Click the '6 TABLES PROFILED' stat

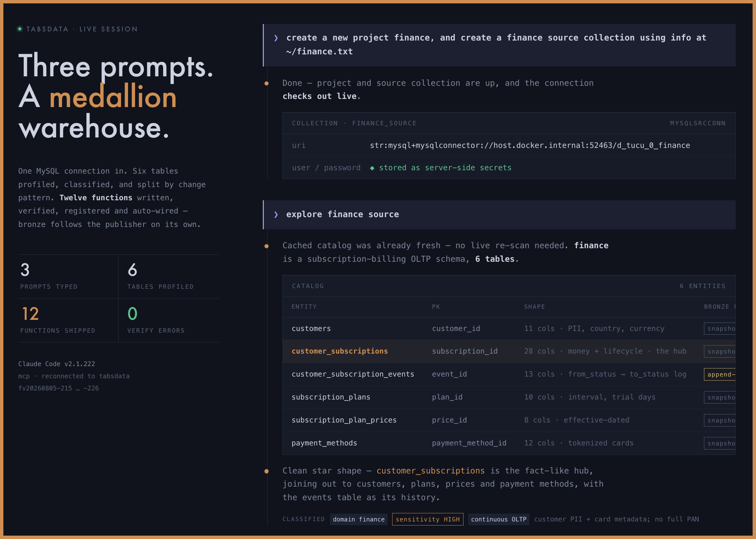click(x=169, y=276)
